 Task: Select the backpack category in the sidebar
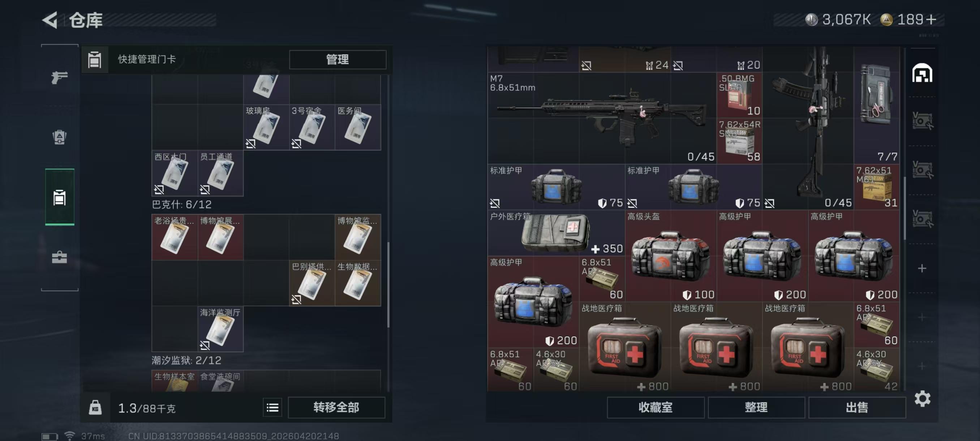pos(59,137)
